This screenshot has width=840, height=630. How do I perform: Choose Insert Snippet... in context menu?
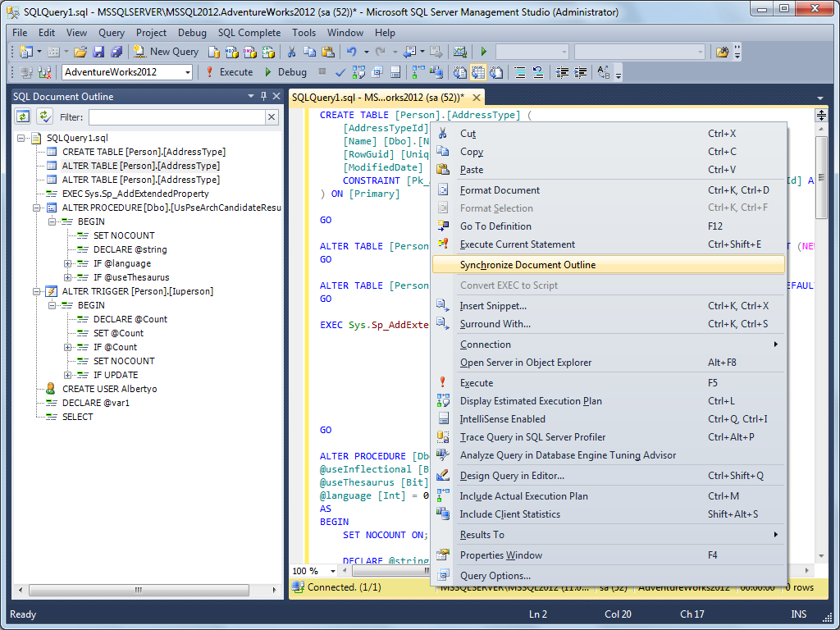pyautogui.click(x=609, y=306)
